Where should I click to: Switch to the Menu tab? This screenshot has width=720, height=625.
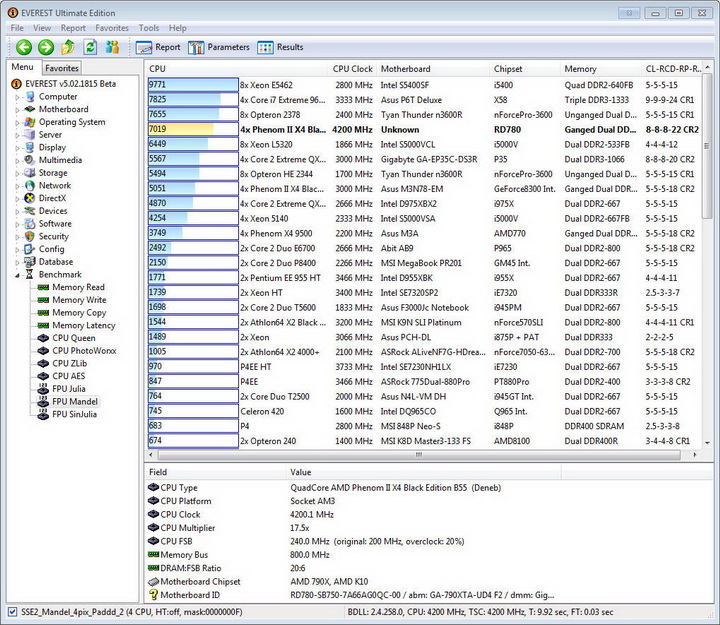click(22, 67)
